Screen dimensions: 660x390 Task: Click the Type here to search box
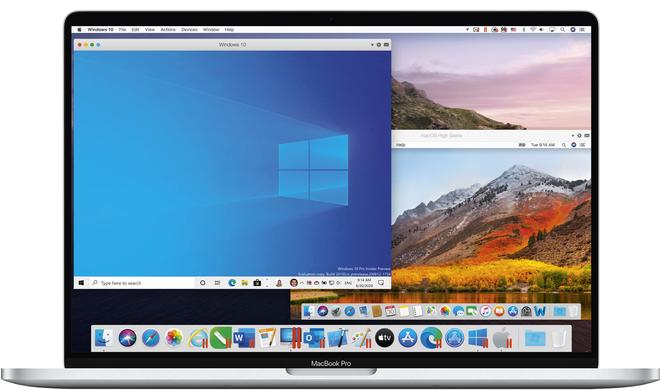click(142, 283)
